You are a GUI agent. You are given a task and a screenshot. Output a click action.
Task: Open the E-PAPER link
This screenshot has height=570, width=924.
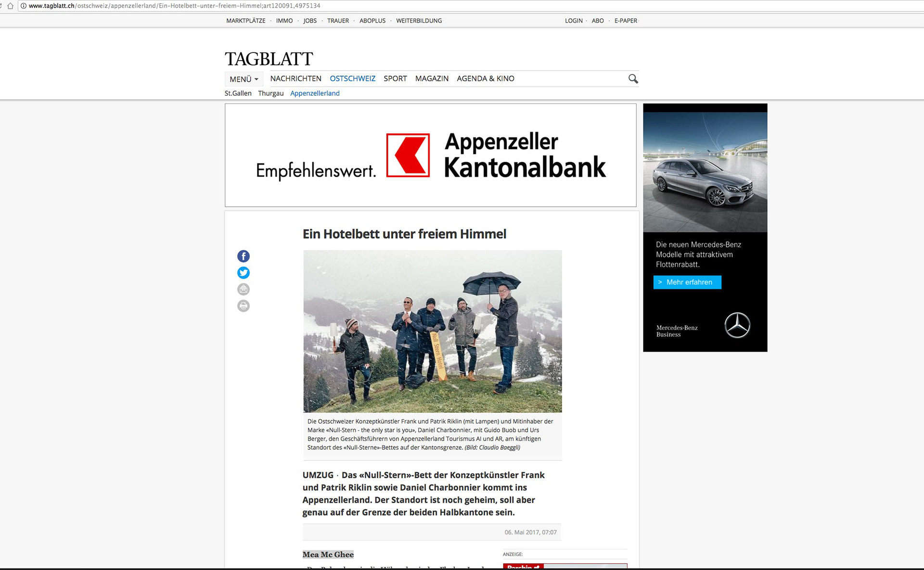(x=626, y=21)
